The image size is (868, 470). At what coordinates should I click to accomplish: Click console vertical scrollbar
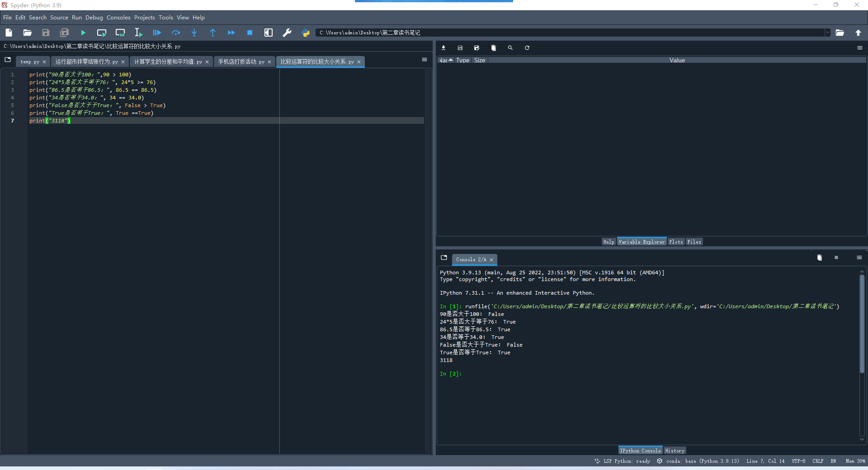[x=862, y=324]
